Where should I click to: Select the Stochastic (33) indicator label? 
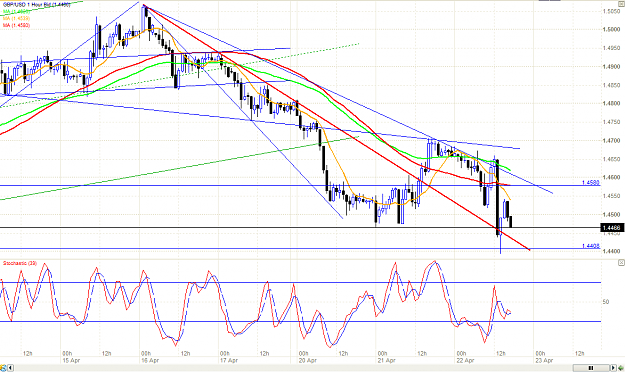click(x=20, y=263)
